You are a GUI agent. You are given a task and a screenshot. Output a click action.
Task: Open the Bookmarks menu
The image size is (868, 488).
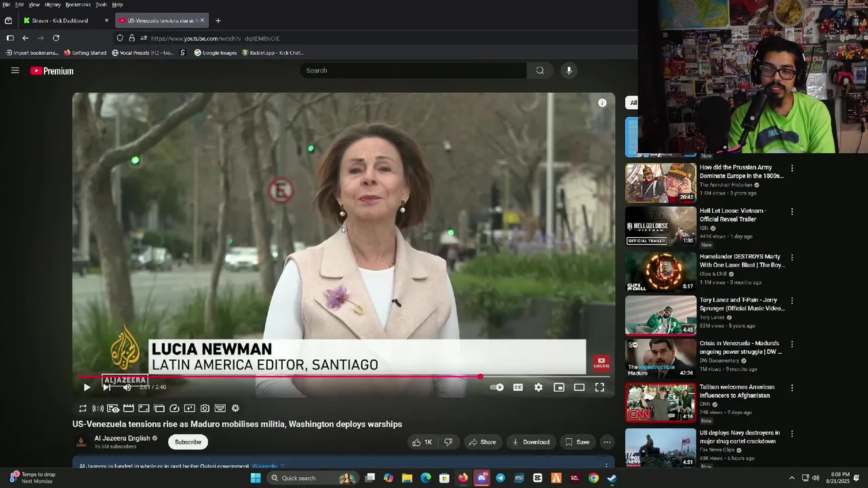coord(78,5)
